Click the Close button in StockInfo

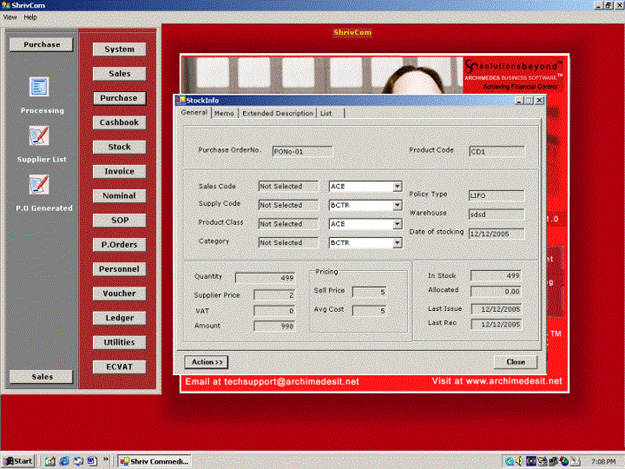click(x=515, y=362)
